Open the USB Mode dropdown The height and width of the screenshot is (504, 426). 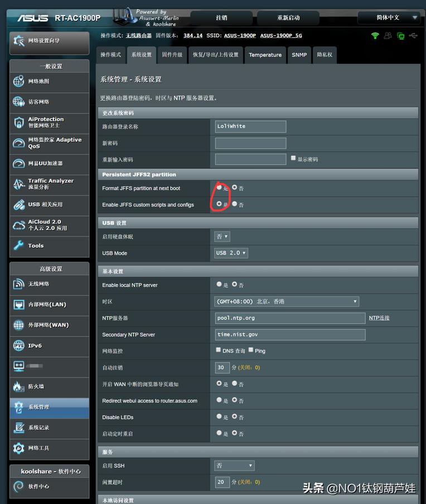click(231, 253)
